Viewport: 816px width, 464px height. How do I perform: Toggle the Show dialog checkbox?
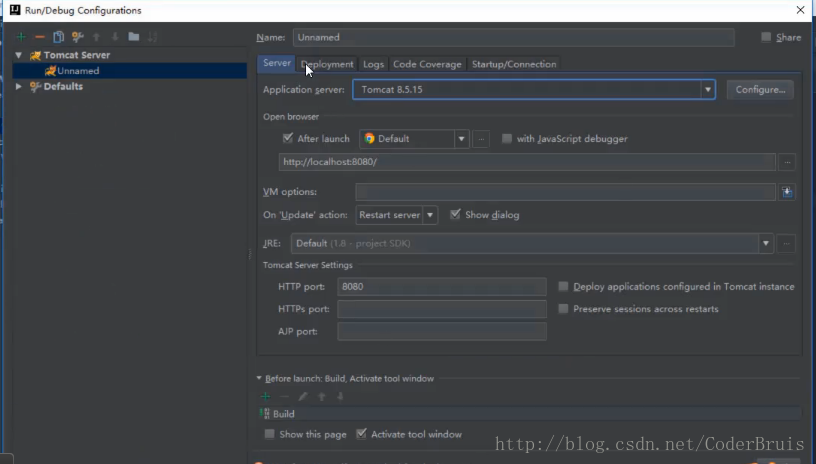(455, 214)
